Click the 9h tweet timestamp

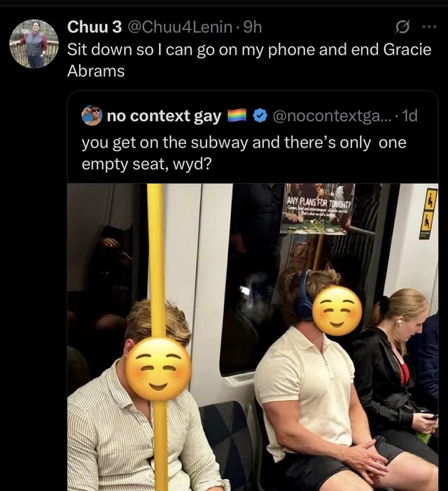[252, 27]
